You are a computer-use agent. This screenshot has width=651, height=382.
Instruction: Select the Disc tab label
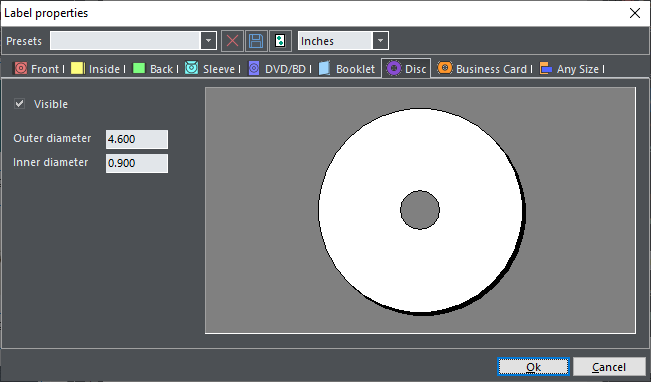pos(416,69)
